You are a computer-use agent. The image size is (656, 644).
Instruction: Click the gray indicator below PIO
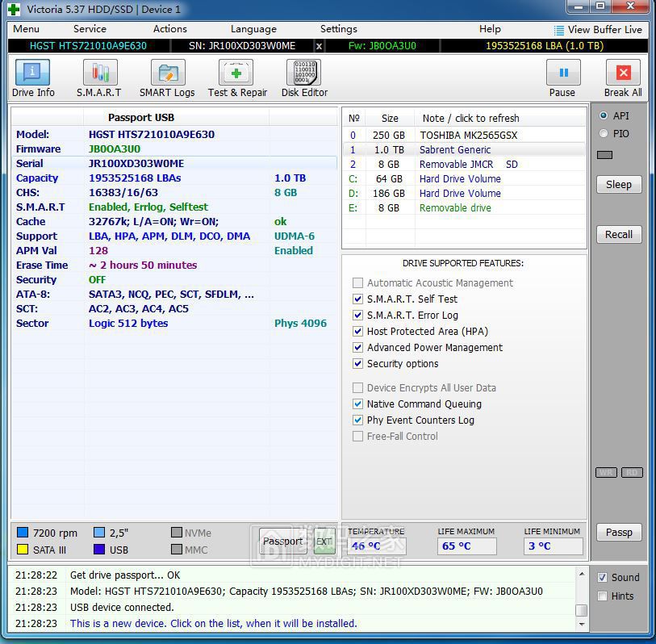tap(604, 155)
